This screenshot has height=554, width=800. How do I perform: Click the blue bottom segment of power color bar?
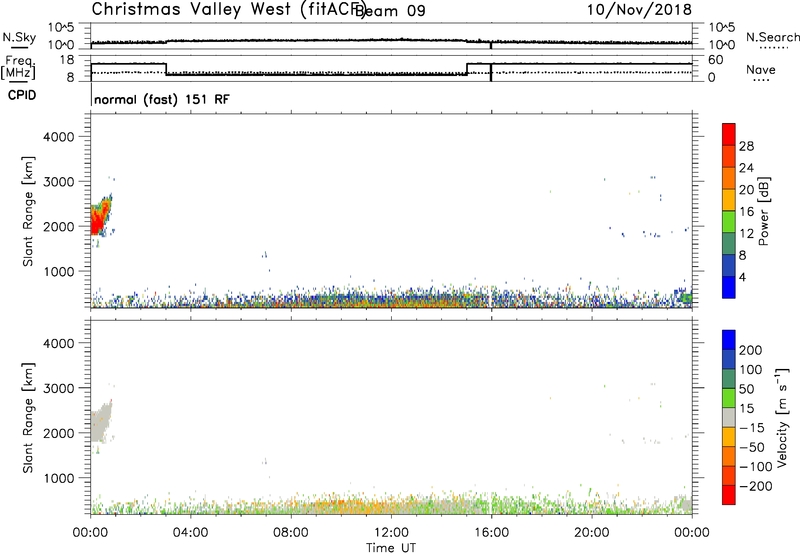[x=729, y=287]
